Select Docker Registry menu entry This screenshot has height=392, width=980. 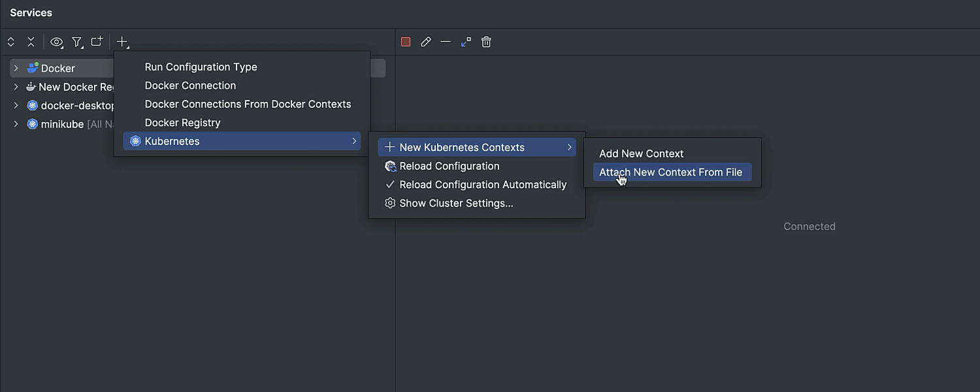182,123
